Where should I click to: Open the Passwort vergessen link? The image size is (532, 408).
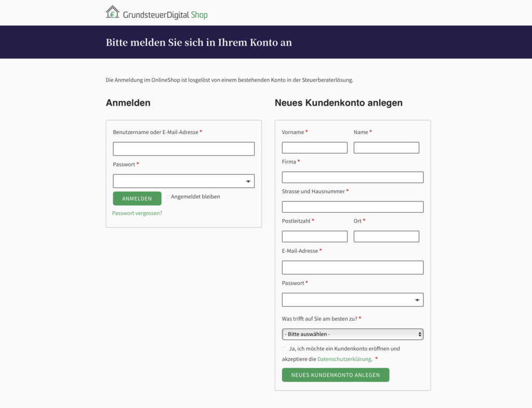pos(137,213)
